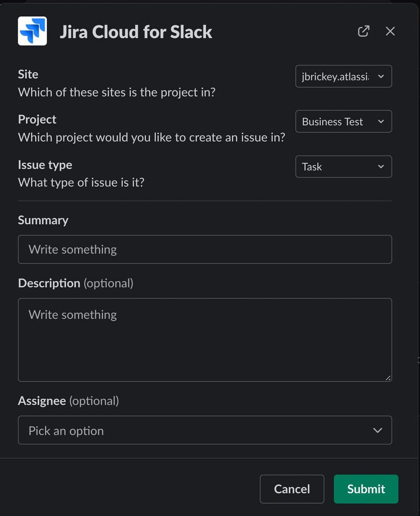Click the Assignee (optional) label

point(69,401)
